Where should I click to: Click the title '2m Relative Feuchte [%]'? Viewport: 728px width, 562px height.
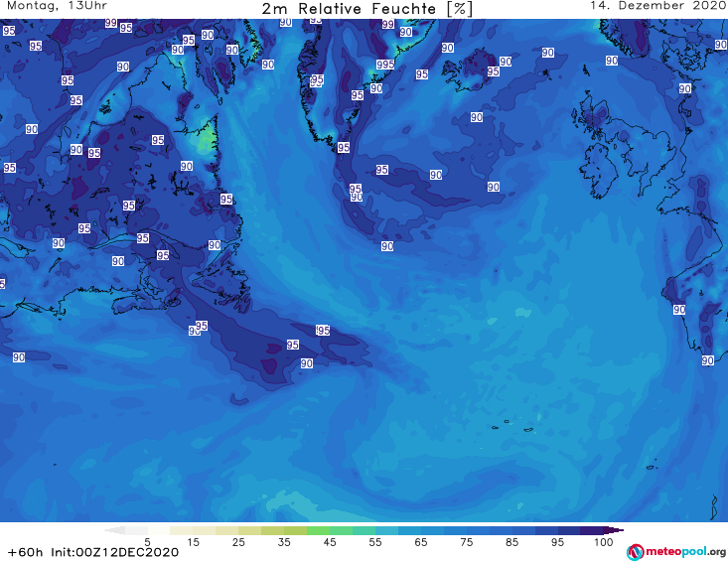coord(367,9)
